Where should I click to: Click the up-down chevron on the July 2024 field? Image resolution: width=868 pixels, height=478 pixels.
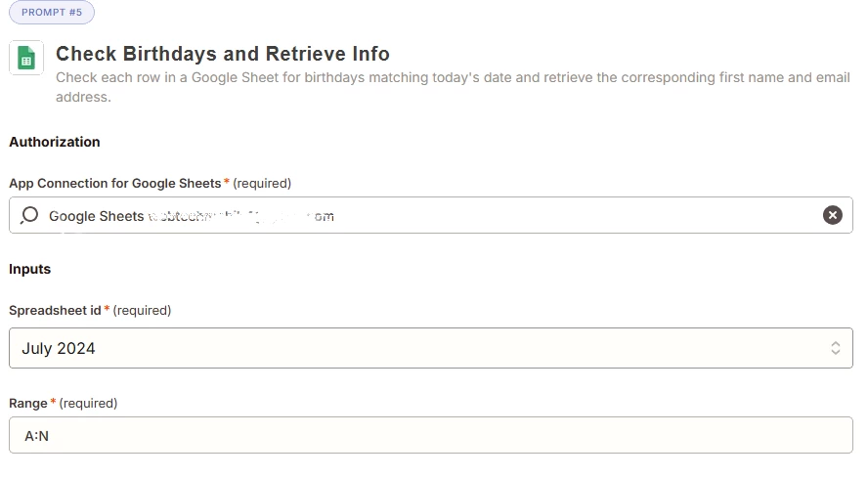pyautogui.click(x=835, y=348)
